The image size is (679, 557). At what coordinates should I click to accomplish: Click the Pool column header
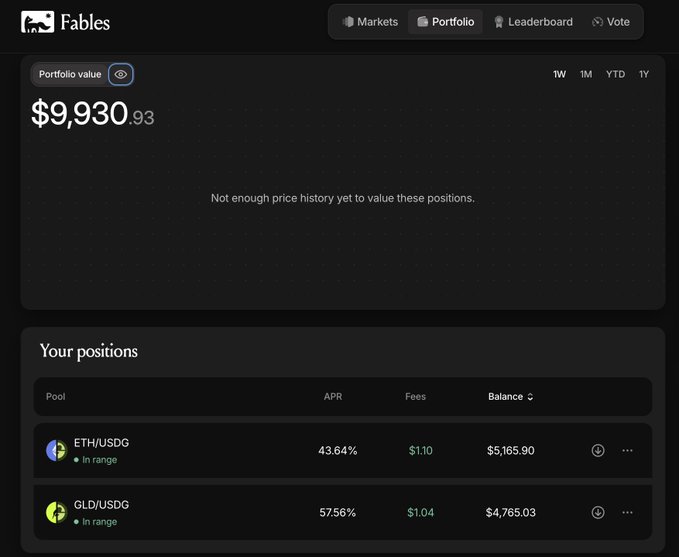55,397
